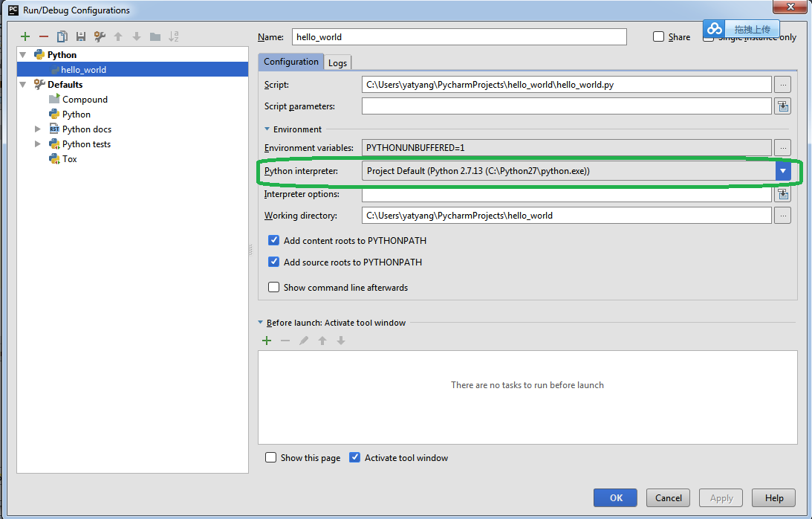Click the Cancel button

click(669, 497)
